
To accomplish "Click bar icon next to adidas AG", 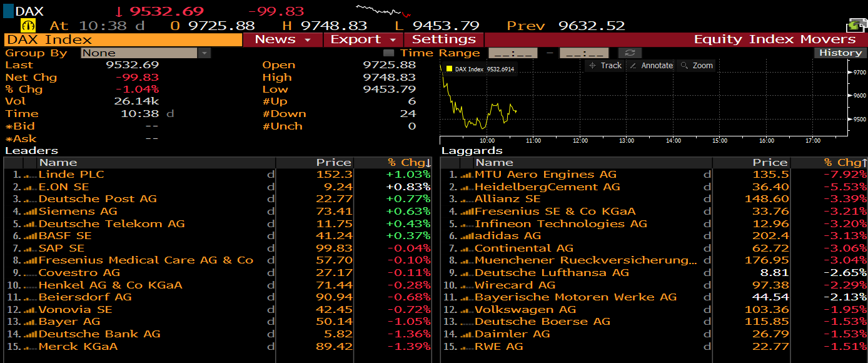I will tap(467, 236).
